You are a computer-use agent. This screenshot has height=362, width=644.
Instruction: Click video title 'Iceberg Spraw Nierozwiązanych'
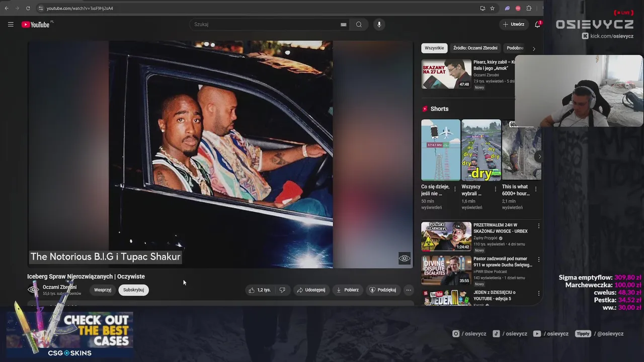[x=86, y=277]
